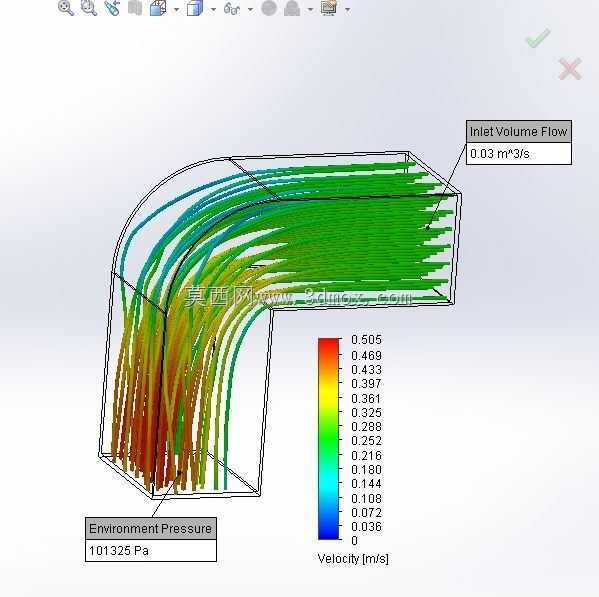The image size is (599, 597).
Task: Click the Hide/Show Items glasses icon
Action: pyautogui.click(x=232, y=8)
